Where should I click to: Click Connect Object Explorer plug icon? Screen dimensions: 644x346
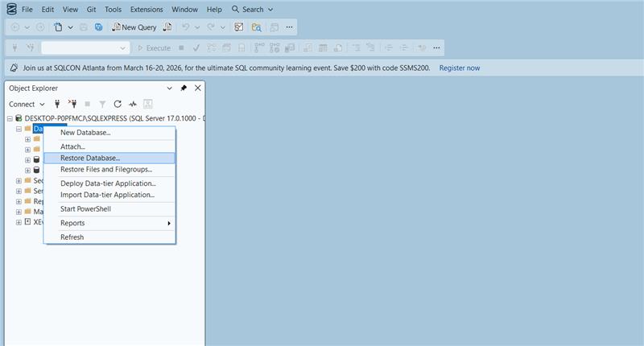pyautogui.click(x=57, y=104)
